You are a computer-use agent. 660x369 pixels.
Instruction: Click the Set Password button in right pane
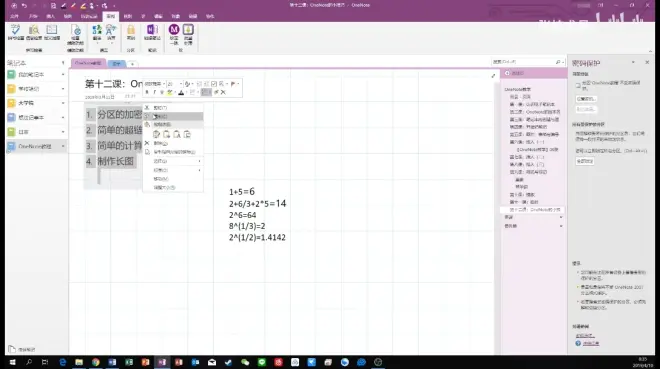[586, 99]
